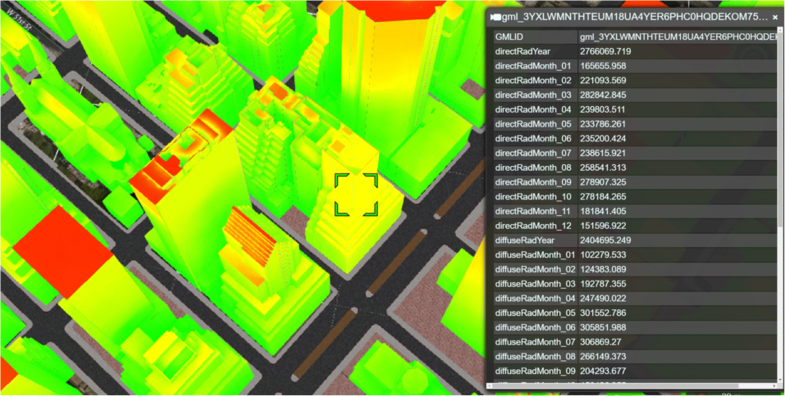Click the brown median strip on the street
Image resolution: width=785 pixels, height=396 pixels.
[x=397, y=263]
